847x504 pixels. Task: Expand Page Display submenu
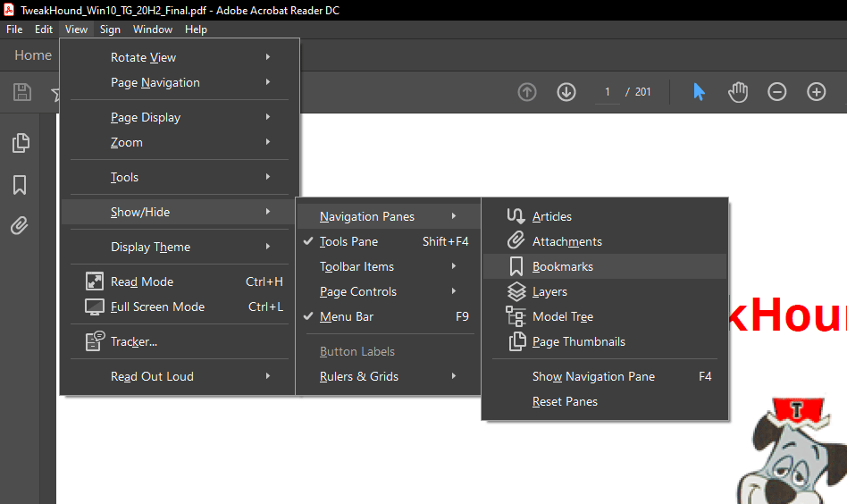tap(180, 117)
